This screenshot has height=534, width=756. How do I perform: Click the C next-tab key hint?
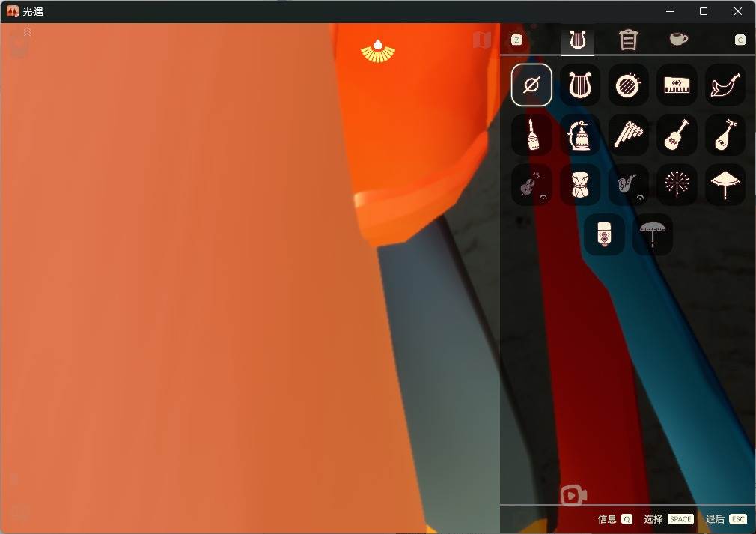coord(740,40)
